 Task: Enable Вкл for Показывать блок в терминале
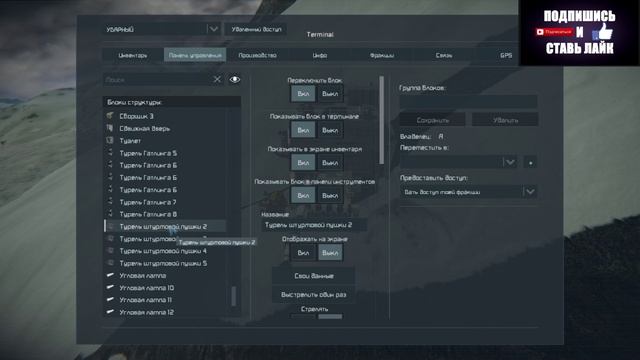(303, 130)
